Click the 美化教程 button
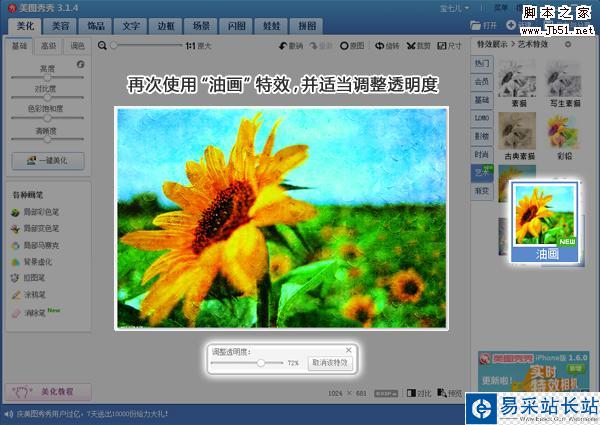 pyautogui.click(x=48, y=392)
